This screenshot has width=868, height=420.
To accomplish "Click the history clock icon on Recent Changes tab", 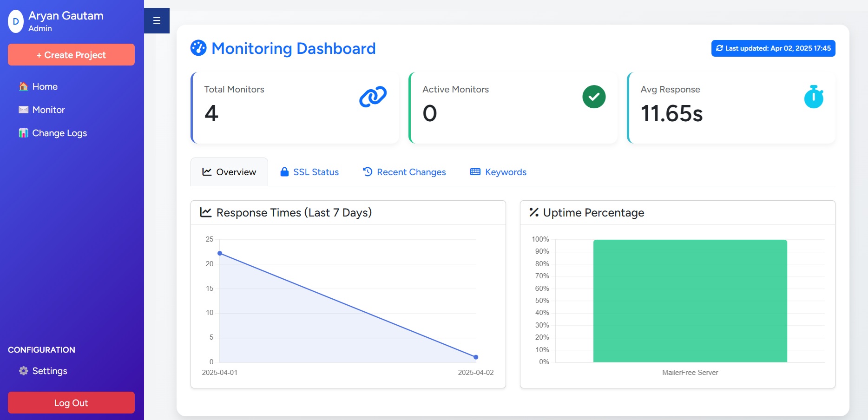I will [x=368, y=172].
